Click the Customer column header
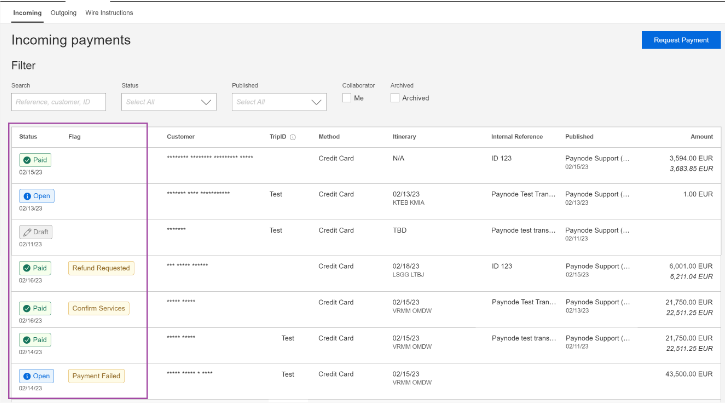The image size is (726, 403). pos(181,137)
